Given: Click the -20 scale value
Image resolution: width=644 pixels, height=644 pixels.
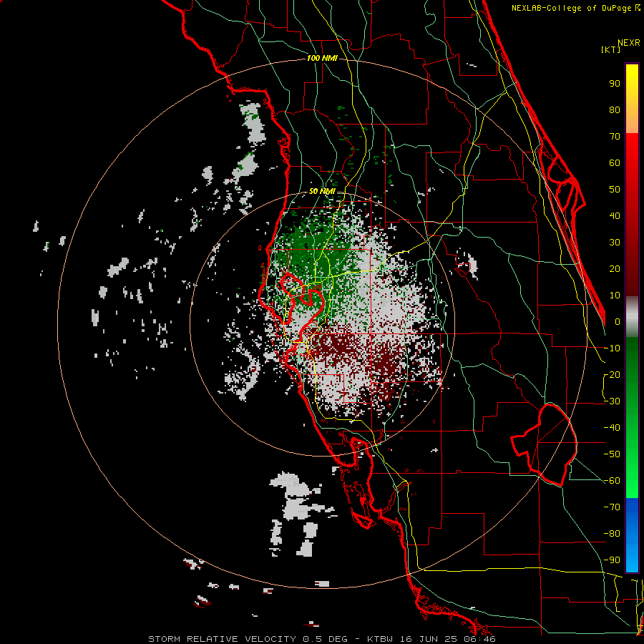Looking at the screenshot, I should pyautogui.click(x=612, y=374).
